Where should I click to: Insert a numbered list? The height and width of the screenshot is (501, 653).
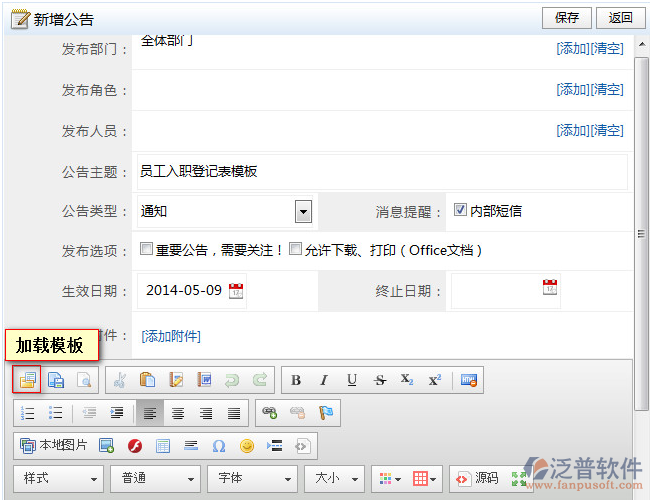point(28,412)
